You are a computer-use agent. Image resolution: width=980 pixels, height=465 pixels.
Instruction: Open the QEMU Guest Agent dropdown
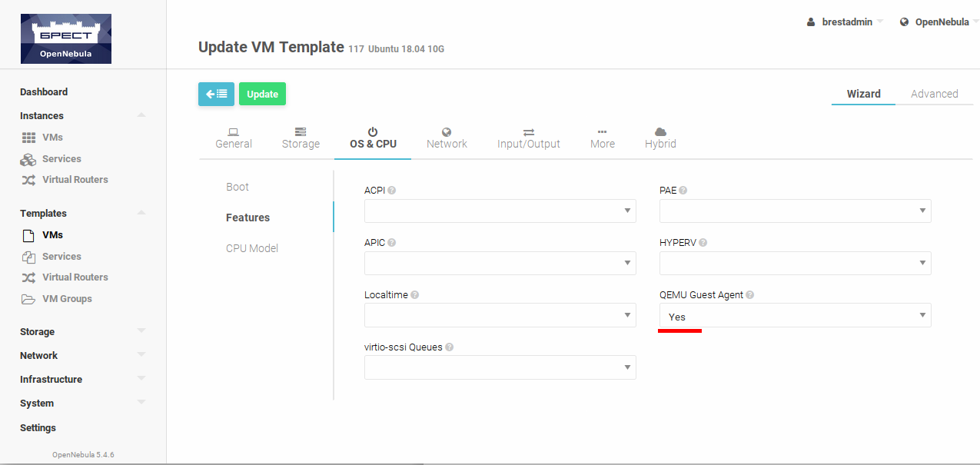tap(795, 315)
